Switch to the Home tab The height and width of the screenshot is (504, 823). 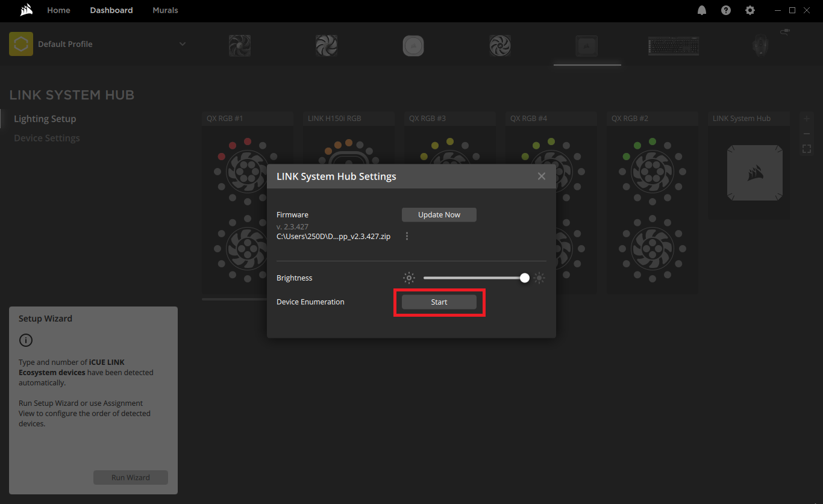click(x=58, y=10)
